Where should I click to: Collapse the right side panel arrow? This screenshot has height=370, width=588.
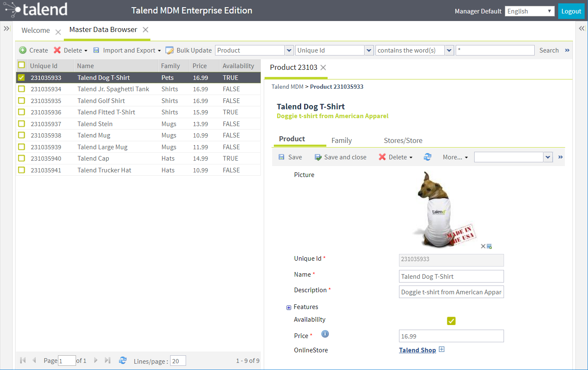[x=582, y=29]
